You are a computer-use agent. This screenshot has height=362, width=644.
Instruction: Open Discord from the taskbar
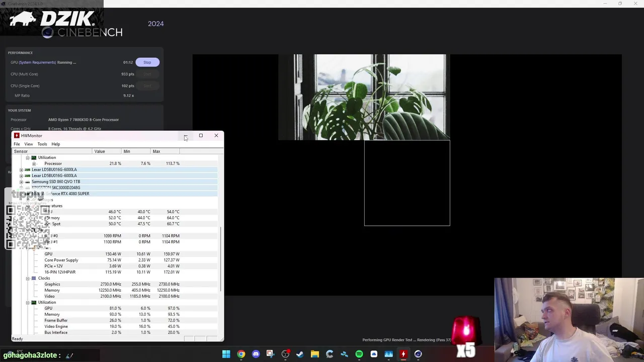pos(256,354)
